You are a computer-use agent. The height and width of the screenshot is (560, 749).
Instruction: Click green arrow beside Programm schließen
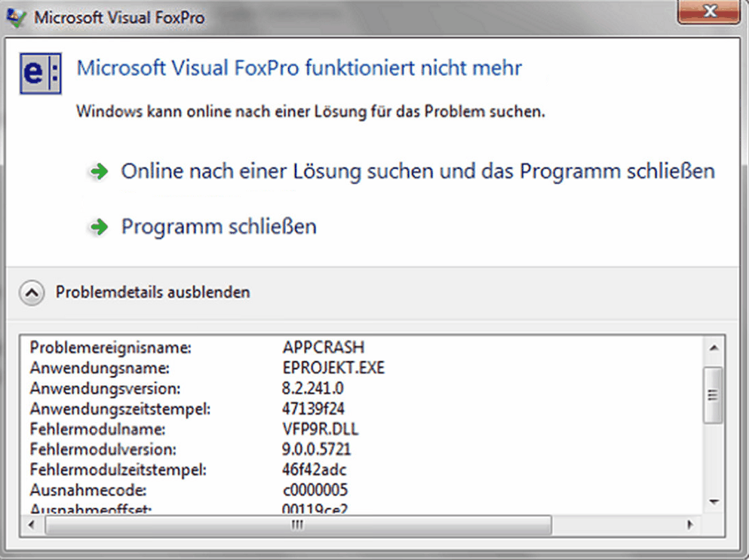pyautogui.click(x=100, y=227)
